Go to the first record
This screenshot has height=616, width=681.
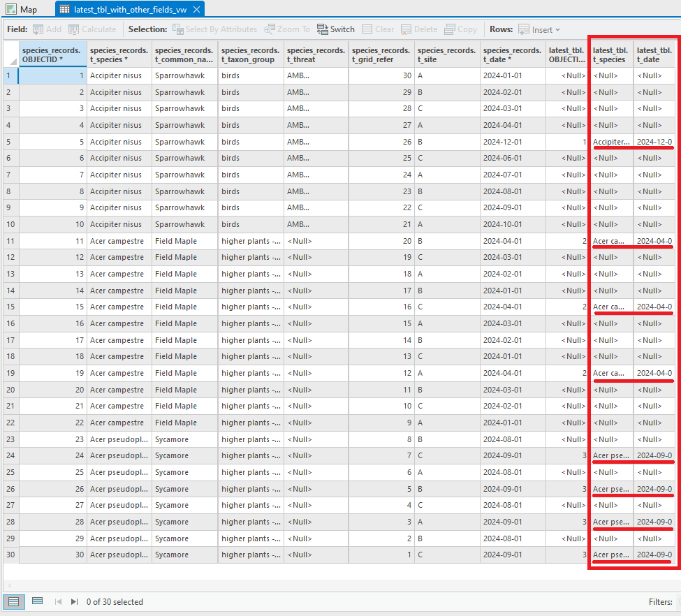[58, 601]
